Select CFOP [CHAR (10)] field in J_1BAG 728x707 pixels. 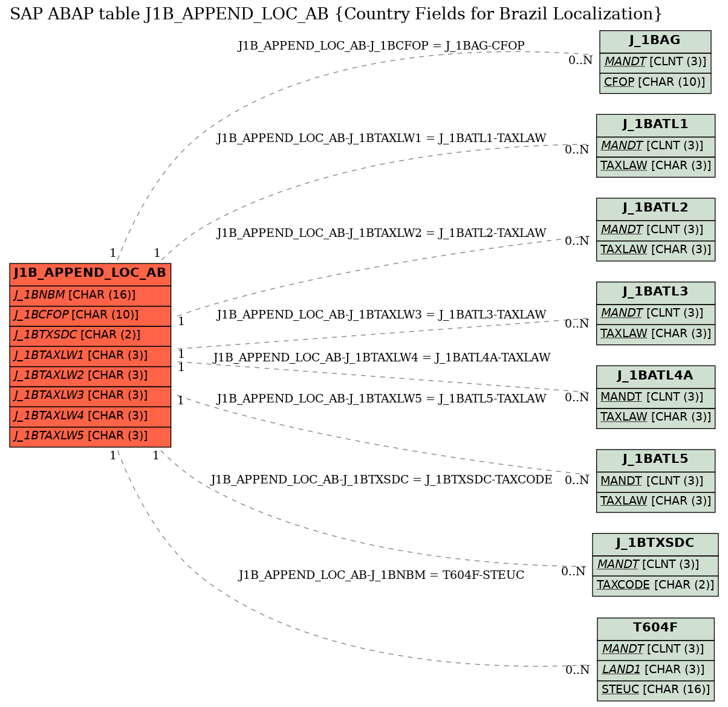click(655, 83)
